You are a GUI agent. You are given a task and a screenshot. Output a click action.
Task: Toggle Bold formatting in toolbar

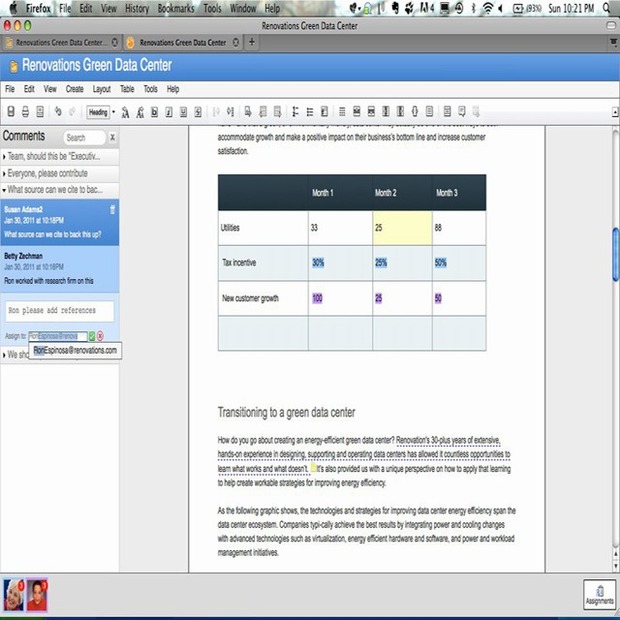tap(154, 112)
